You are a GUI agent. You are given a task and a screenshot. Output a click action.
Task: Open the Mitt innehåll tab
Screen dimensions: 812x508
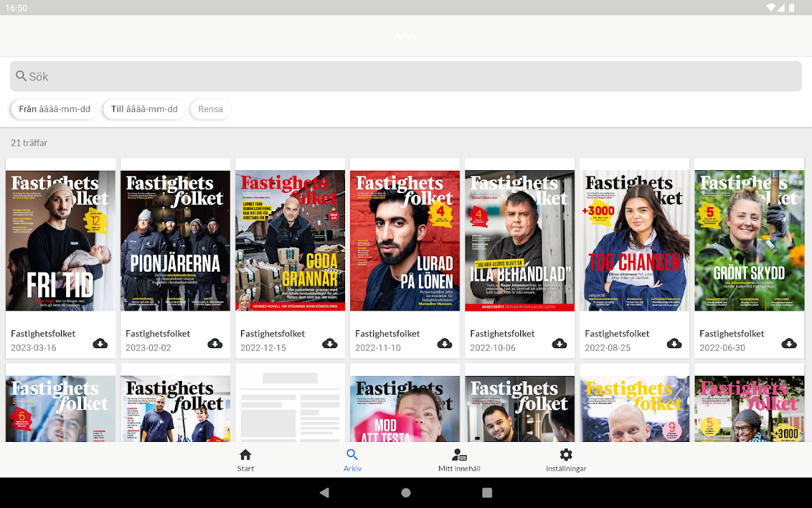[x=459, y=460]
